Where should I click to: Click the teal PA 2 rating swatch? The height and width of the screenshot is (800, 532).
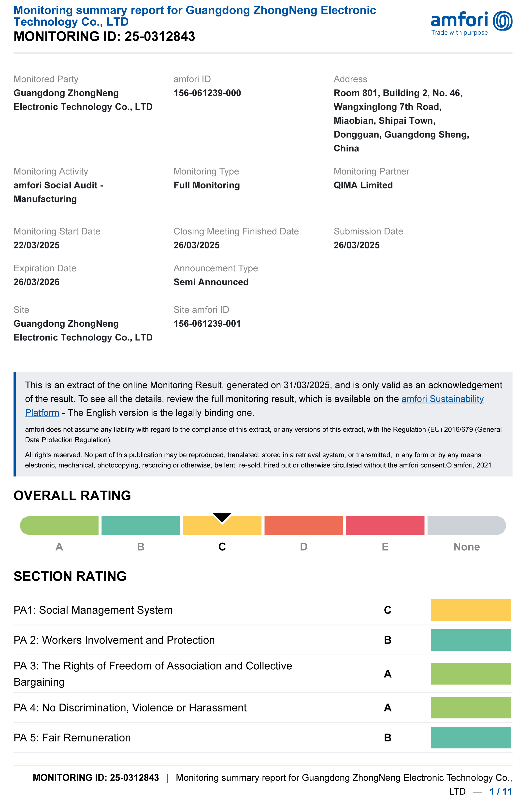(470, 640)
